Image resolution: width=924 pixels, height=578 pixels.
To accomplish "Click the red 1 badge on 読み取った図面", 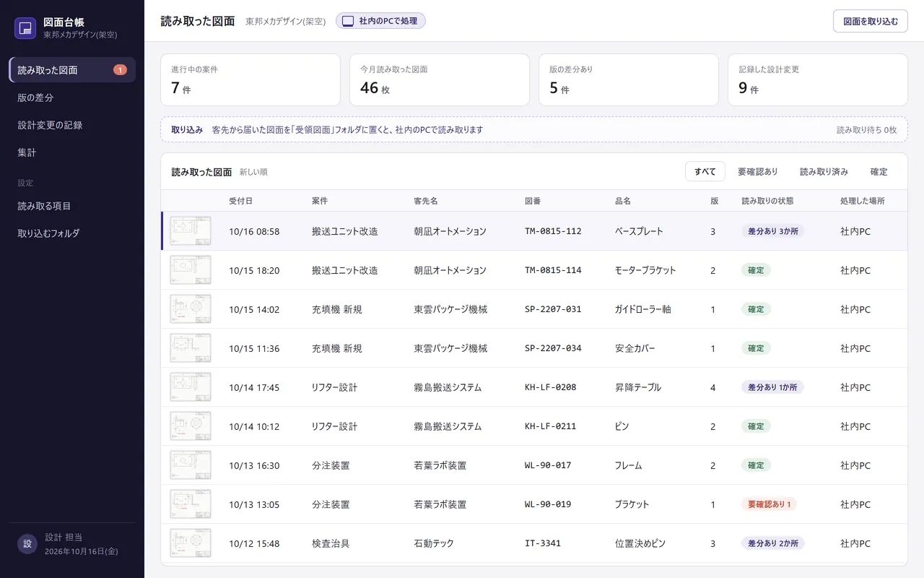I will (120, 70).
